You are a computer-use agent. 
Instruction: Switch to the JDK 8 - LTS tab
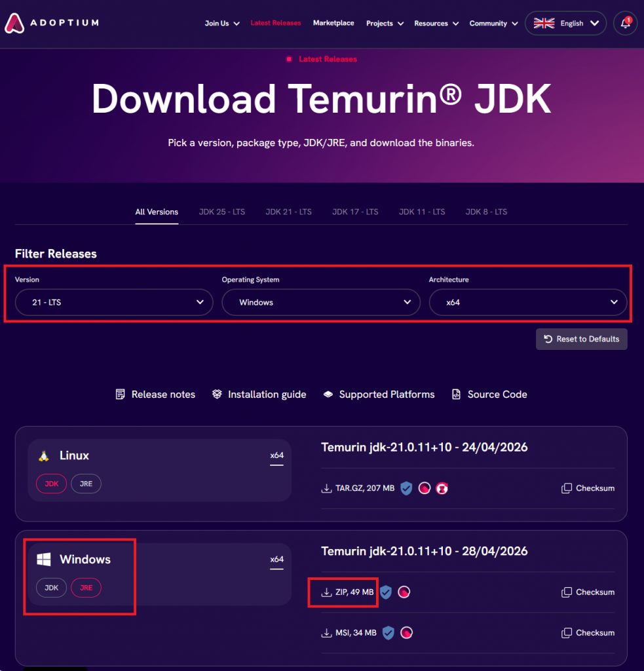(x=486, y=212)
